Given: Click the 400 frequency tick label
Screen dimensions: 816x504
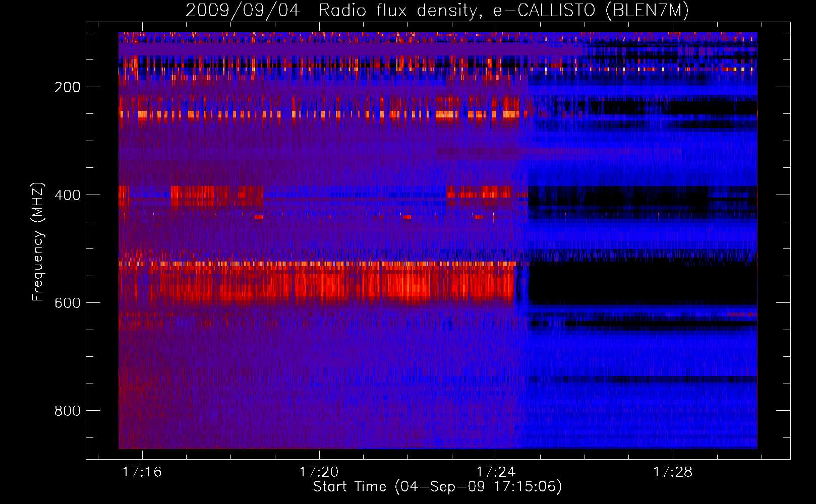Looking at the screenshot, I should pos(68,195).
